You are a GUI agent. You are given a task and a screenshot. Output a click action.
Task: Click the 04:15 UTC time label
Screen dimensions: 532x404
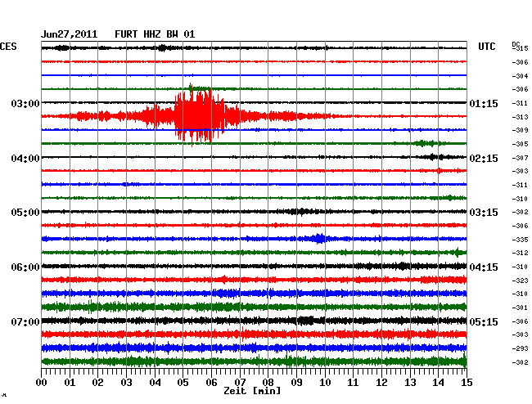(484, 267)
